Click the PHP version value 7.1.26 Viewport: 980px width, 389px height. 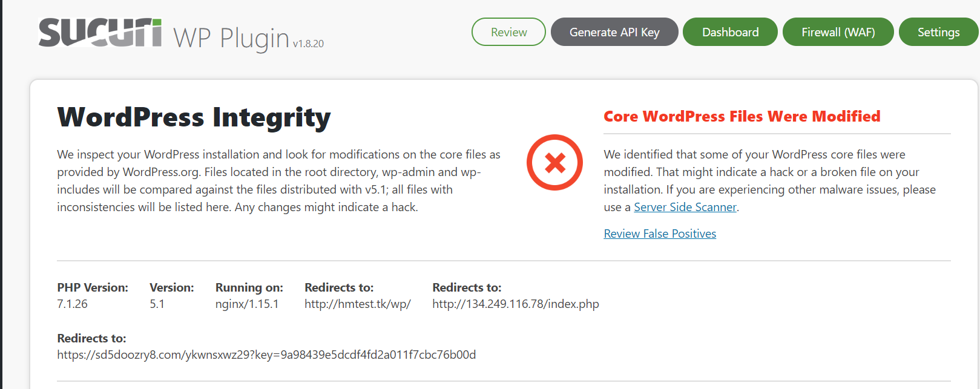click(x=72, y=304)
